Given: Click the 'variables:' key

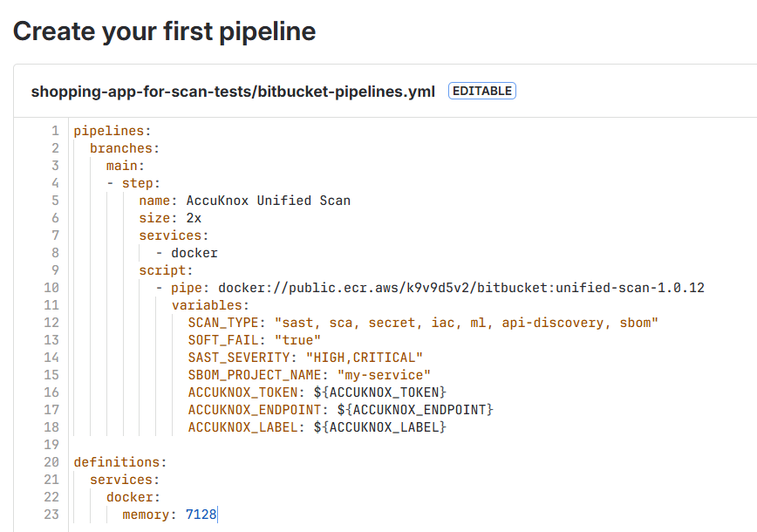Looking at the screenshot, I should click(x=210, y=305).
